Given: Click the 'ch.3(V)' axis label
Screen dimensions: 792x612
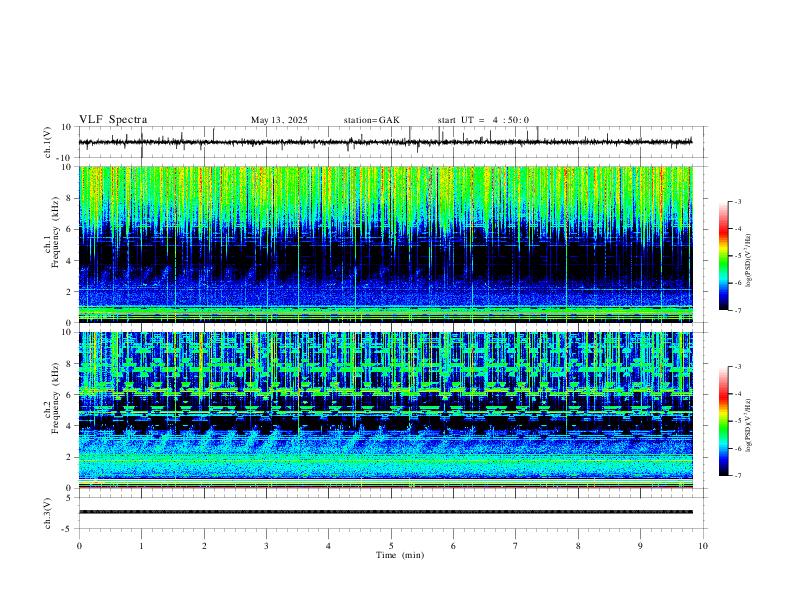Looking at the screenshot, I should (48, 514).
